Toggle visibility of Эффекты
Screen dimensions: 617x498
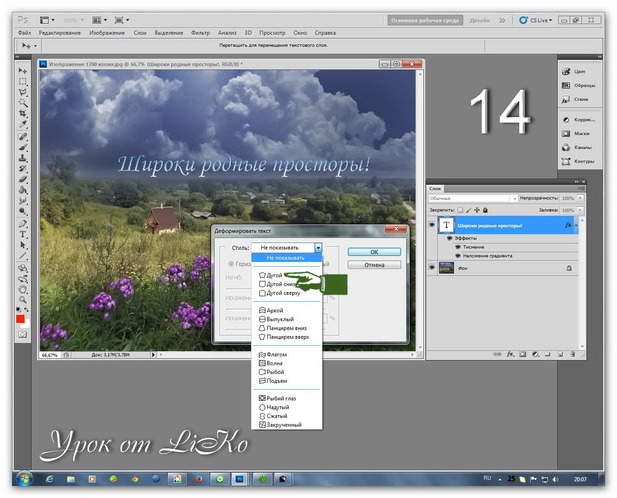[x=449, y=238]
